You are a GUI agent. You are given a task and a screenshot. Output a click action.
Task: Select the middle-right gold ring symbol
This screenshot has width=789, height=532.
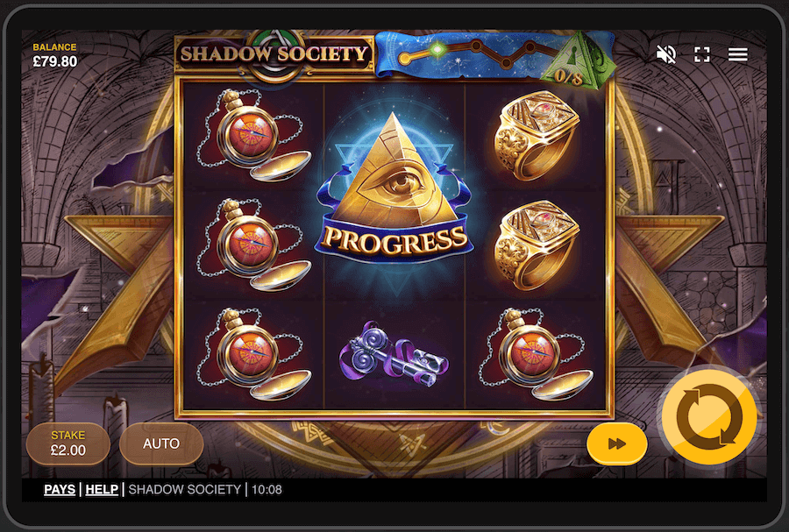[537, 245]
